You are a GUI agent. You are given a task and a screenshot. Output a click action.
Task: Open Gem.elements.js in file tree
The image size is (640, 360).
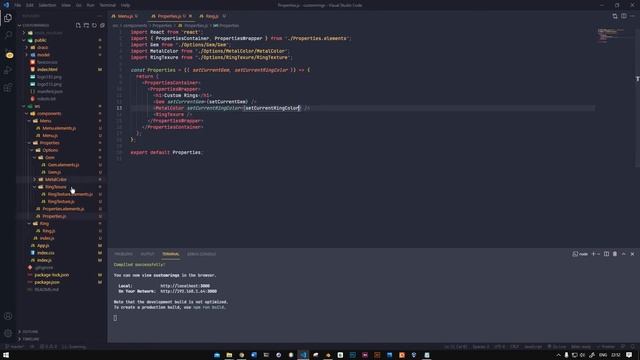pyautogui.click(x=64, y=165)
